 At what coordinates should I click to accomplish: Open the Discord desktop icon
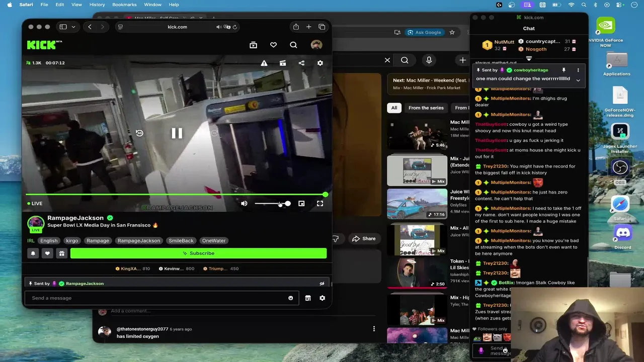[x=622, y=234]
